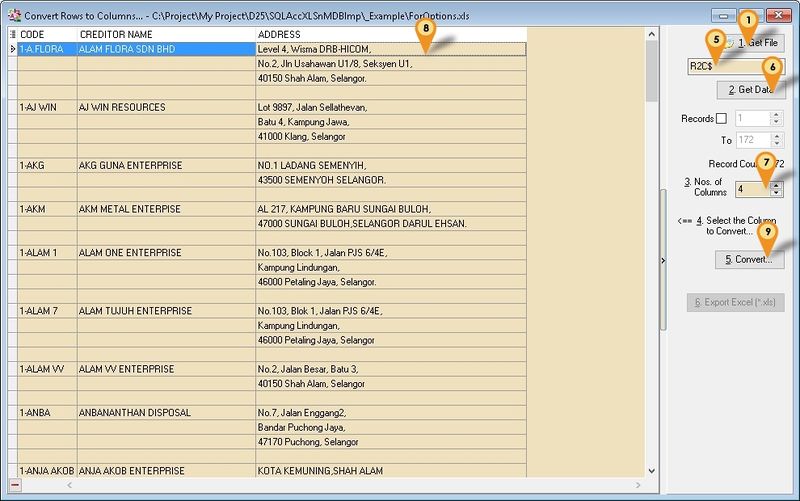The width and height of the screenshot is (800, 501).
Task: Click the Nos. of Columns value field
Action: 750,188
